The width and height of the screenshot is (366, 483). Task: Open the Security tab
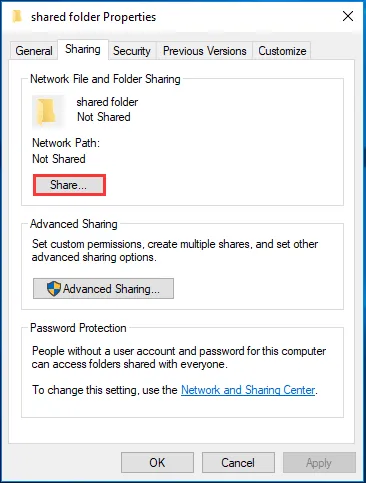click(x=132, y=51)
